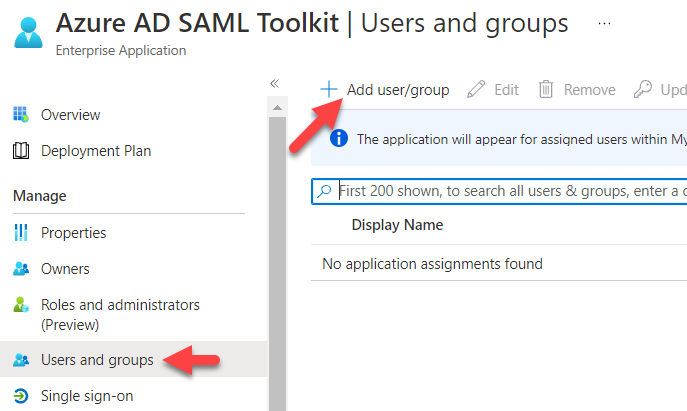Image resolution: width=687 pixels, height=411 pixels.
Task: Click the blue information icon in banner
Action: pos(338,139)
